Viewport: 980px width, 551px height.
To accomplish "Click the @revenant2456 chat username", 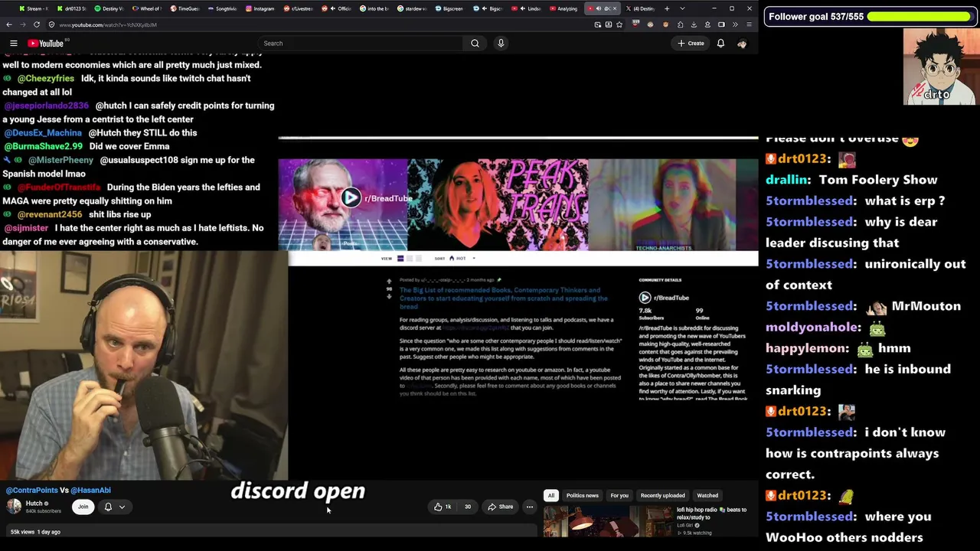I will point(50,215).
